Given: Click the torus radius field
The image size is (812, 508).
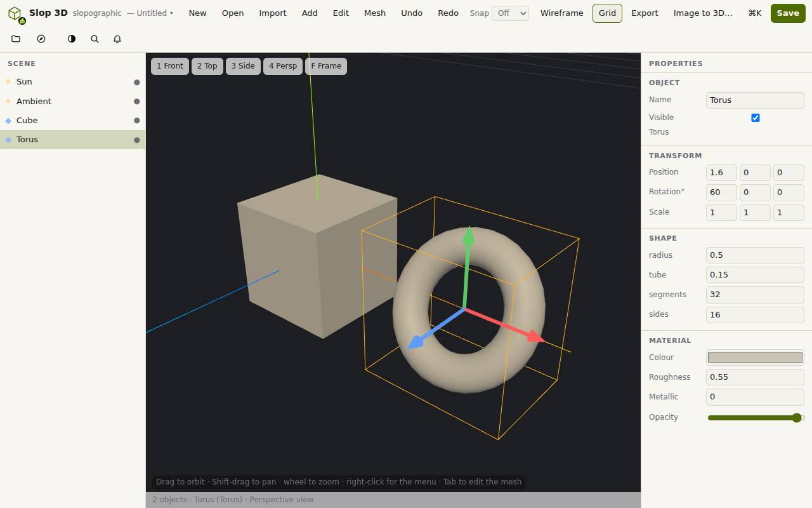Looking at the screenshot, I should click(755, 255).
